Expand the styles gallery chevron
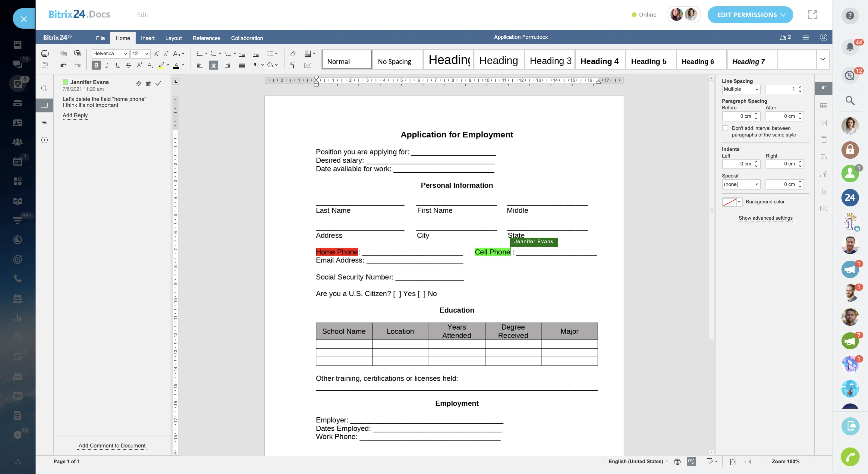The height and width of the screenshot is (474, 868). point(822,59)
